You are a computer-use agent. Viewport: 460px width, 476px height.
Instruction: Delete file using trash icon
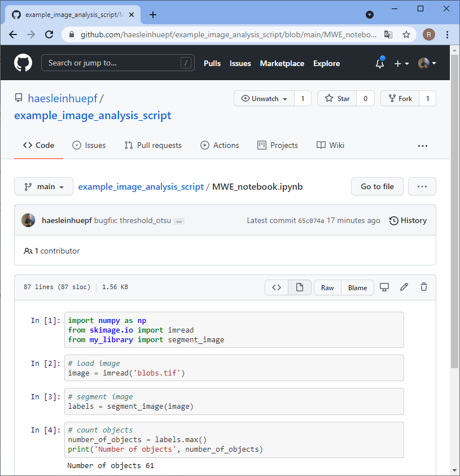point(424,287)
